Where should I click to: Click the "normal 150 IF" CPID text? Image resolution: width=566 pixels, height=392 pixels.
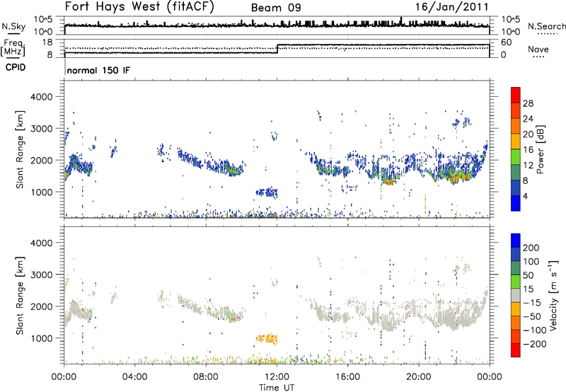coord(98,70)
